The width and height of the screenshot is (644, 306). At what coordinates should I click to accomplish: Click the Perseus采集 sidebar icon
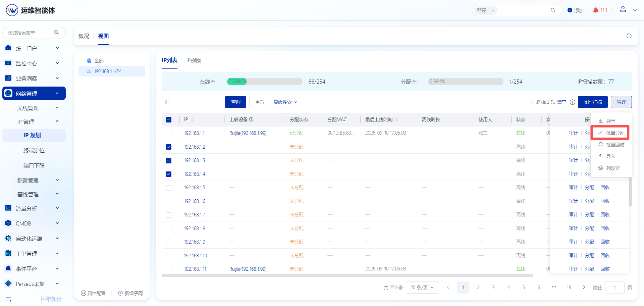point(8,284)
